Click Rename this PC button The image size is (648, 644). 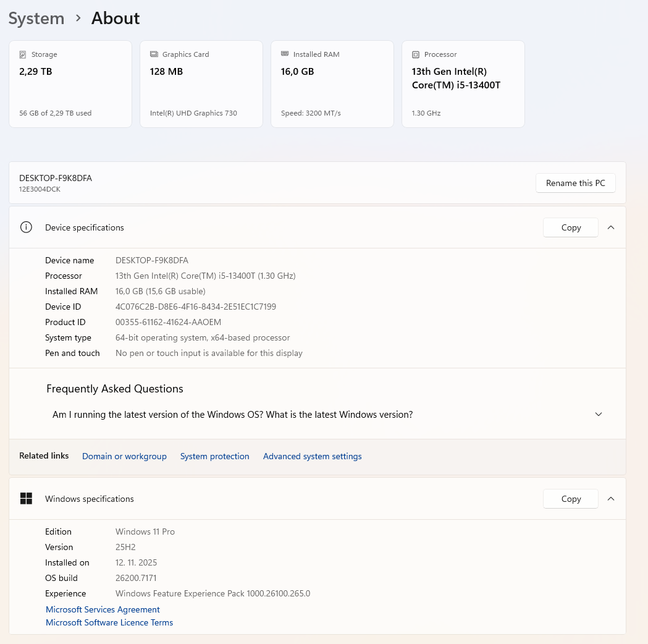(575, 183)
